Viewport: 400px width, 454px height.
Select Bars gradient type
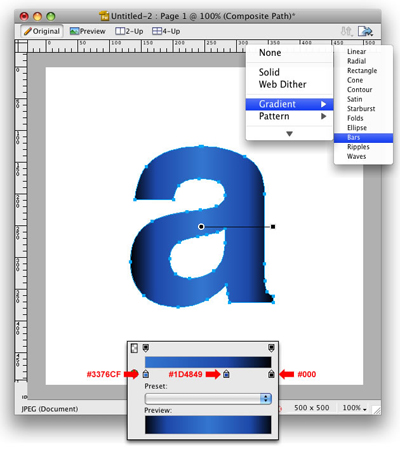coord(363,137)
